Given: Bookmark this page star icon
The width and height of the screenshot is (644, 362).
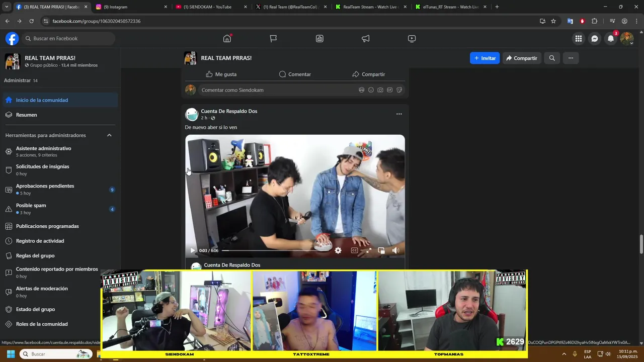Looking at the screenshot, I should pos(553,21).
